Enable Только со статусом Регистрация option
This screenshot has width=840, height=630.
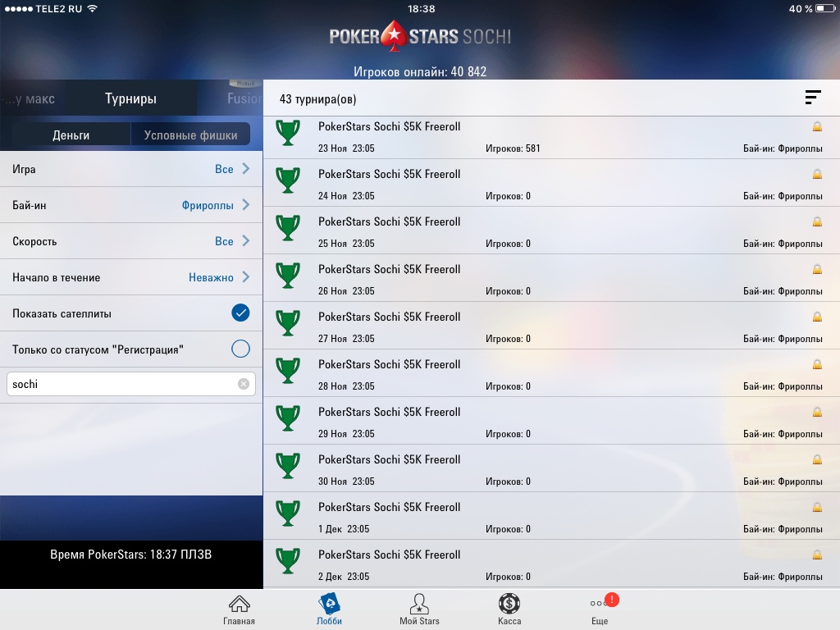[240, 349]
